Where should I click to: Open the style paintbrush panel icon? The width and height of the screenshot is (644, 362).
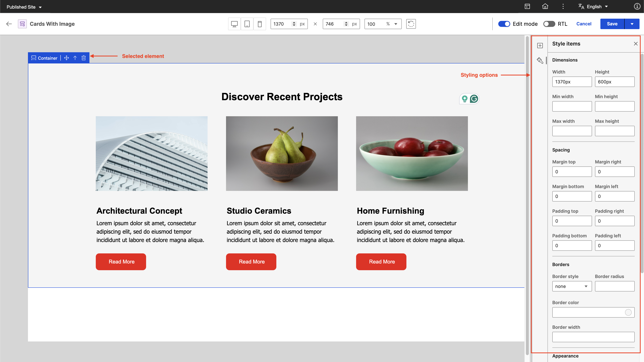coord(540,60)
